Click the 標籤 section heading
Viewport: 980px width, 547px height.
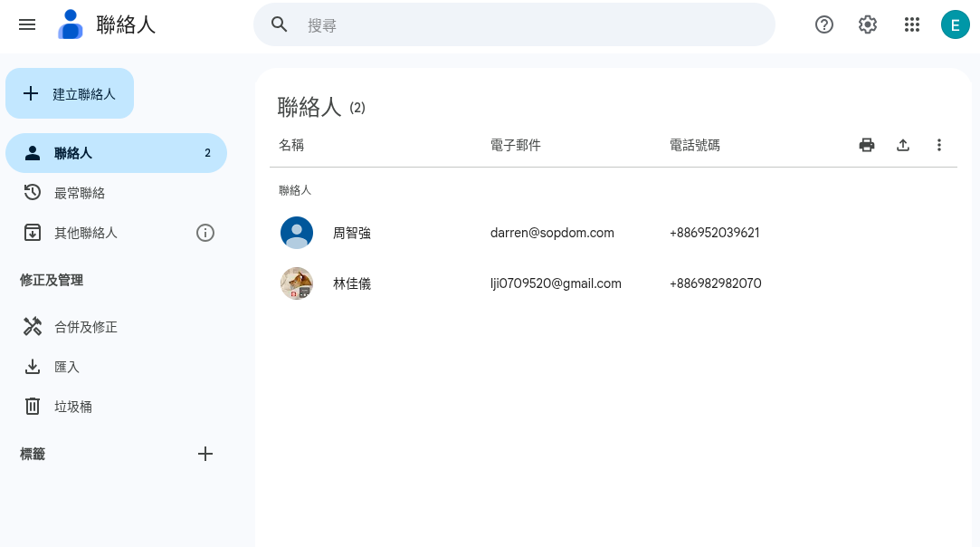pyautogui.click(x=33, y=454)
